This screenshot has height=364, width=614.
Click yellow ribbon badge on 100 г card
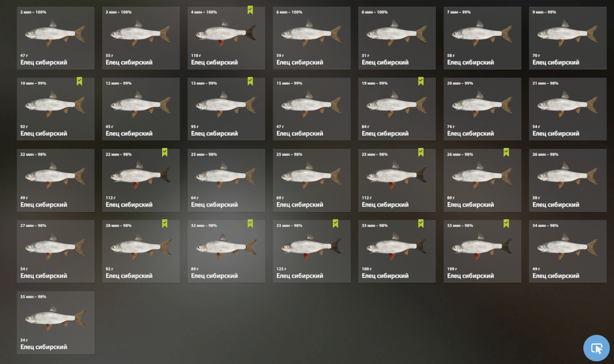coord(421,223)
